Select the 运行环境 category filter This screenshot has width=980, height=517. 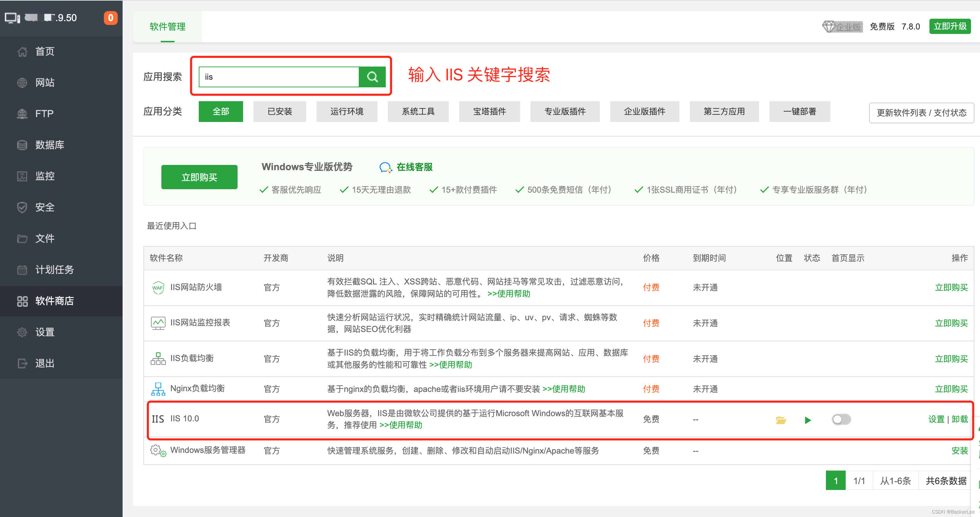click(347, 112)
